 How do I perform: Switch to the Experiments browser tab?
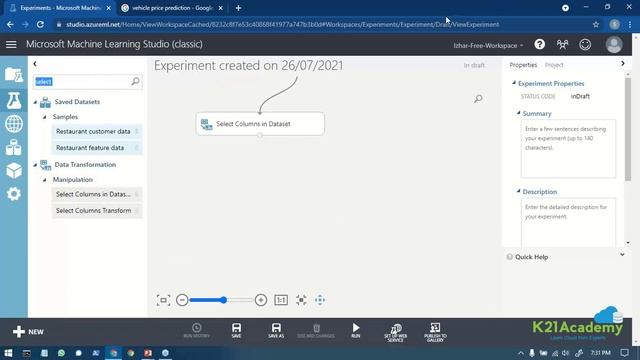point(60,8)
